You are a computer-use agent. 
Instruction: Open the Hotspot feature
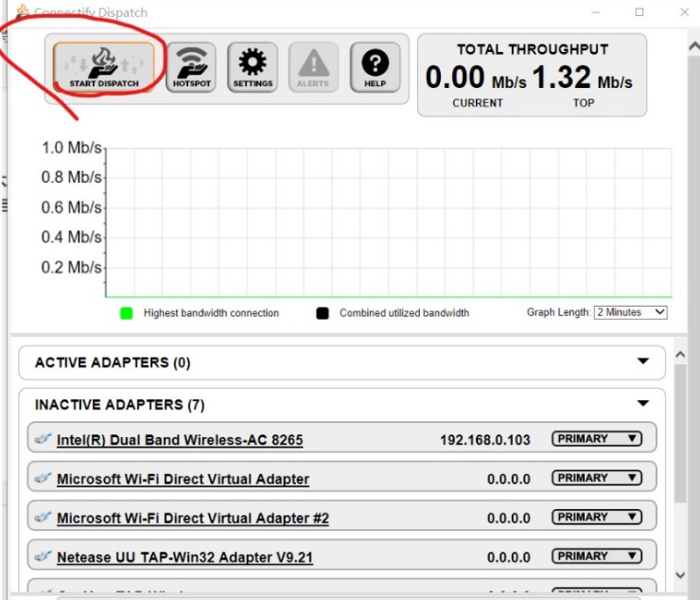tap(191, 67)
